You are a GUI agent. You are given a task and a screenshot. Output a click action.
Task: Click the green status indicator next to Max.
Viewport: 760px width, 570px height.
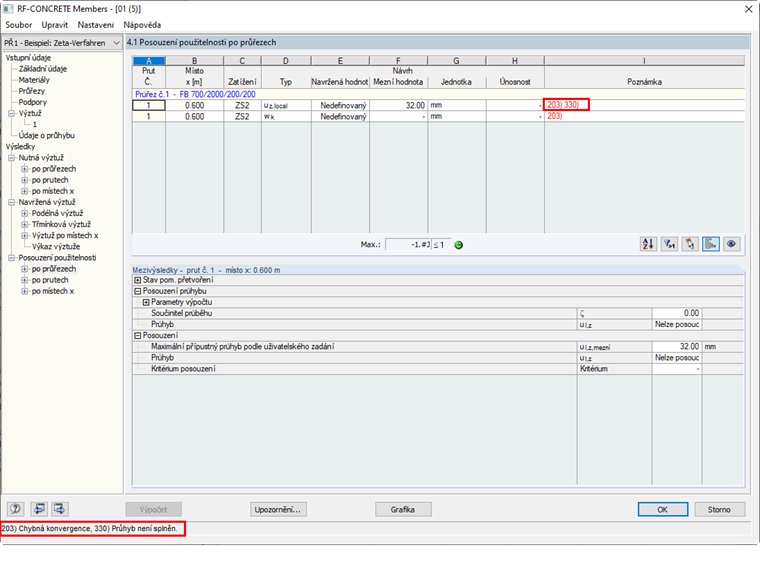[459, 245]
